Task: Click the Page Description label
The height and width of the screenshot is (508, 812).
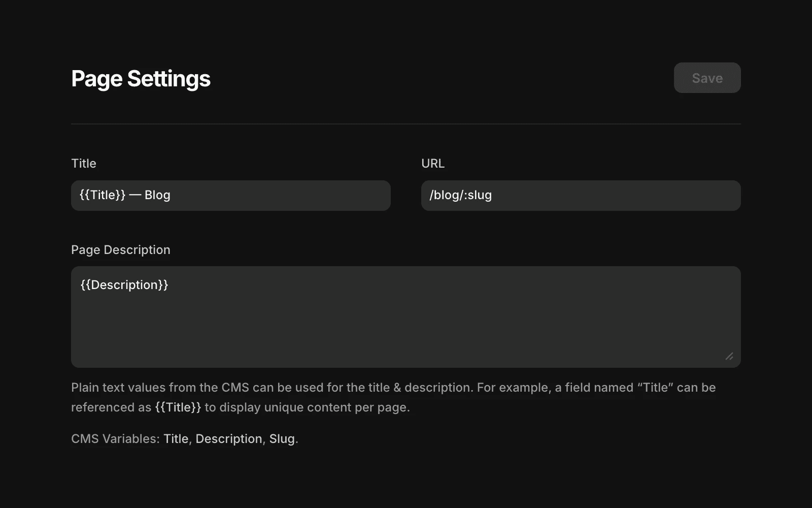Action: tap(120, 249)
